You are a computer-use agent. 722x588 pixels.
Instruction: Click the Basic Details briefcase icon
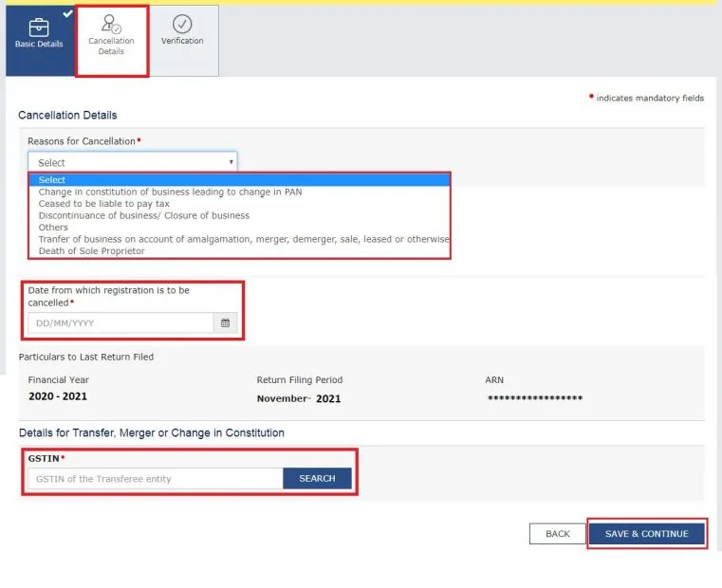coord(39,28)
